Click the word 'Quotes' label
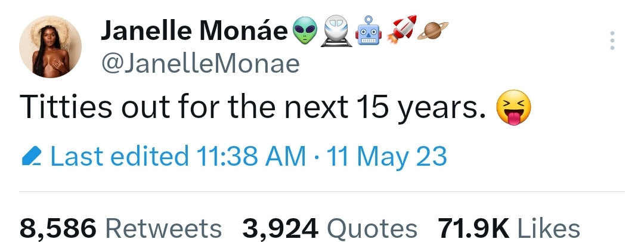The width and height of the screenshot is (644, 242). pos(373,228)
